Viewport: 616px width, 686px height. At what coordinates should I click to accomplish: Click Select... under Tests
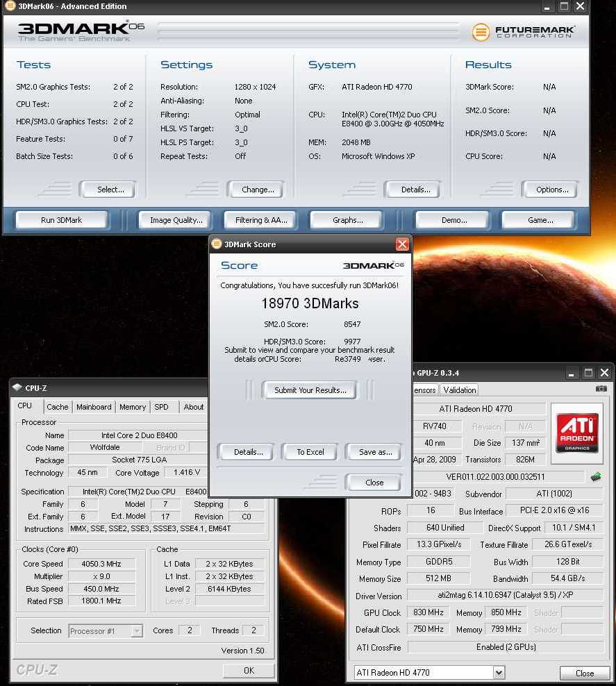[108, 190]
